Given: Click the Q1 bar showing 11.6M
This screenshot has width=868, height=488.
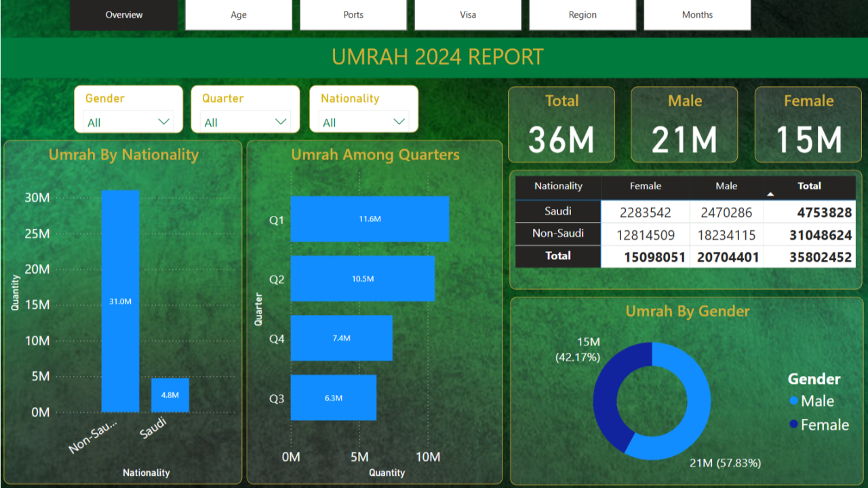Looking at the screenshot, I should pyautogui.click(x=370, y=219).
